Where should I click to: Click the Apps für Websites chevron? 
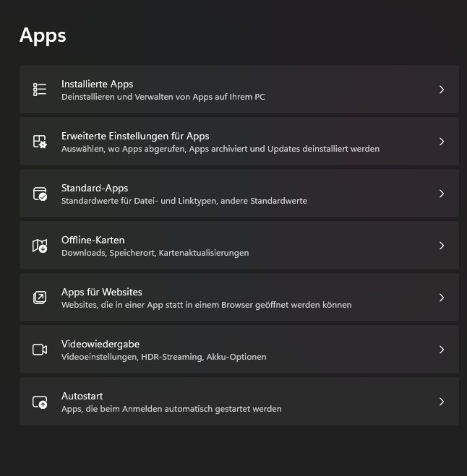pos(441,298)
